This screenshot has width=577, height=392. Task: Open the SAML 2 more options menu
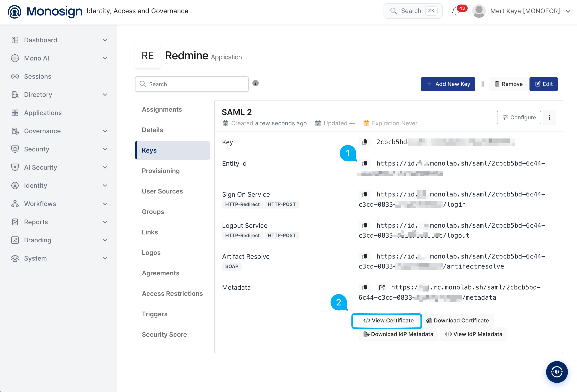click(549, 117)
